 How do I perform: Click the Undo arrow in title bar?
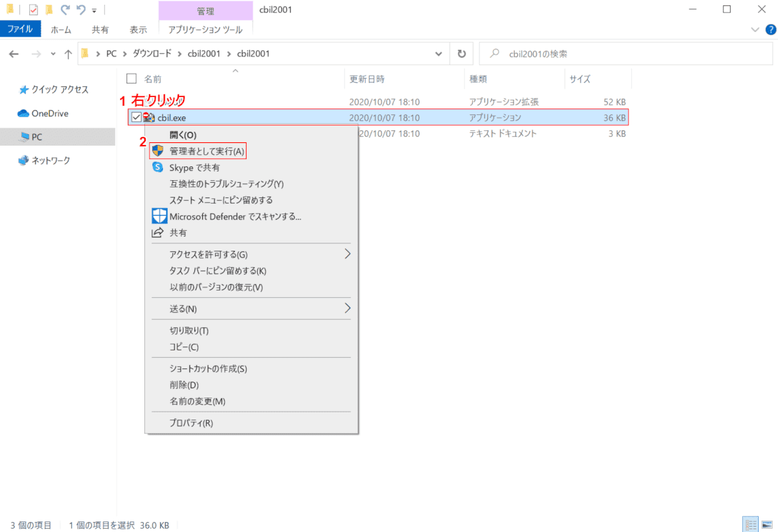pos(81,9)
